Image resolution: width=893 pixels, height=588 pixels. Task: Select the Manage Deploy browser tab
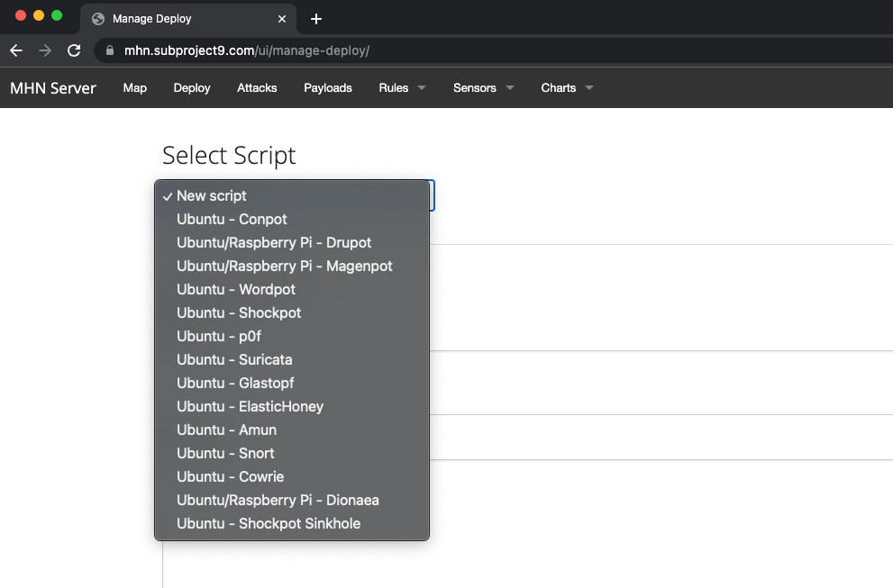[x=188, y=19]
